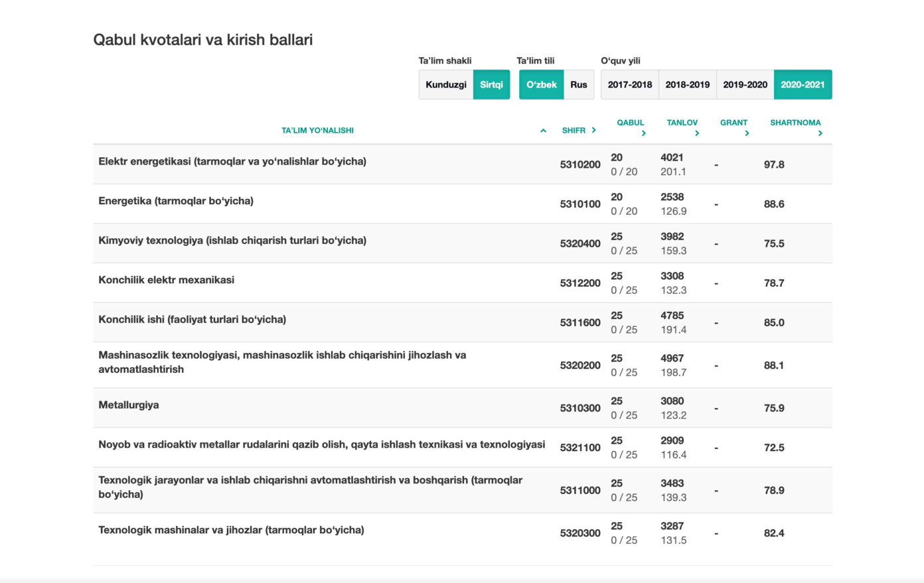The height and width of the screenshot is (583, 924).
Task: Click the chevron under TANLOV header
Action: coord(696,133)
